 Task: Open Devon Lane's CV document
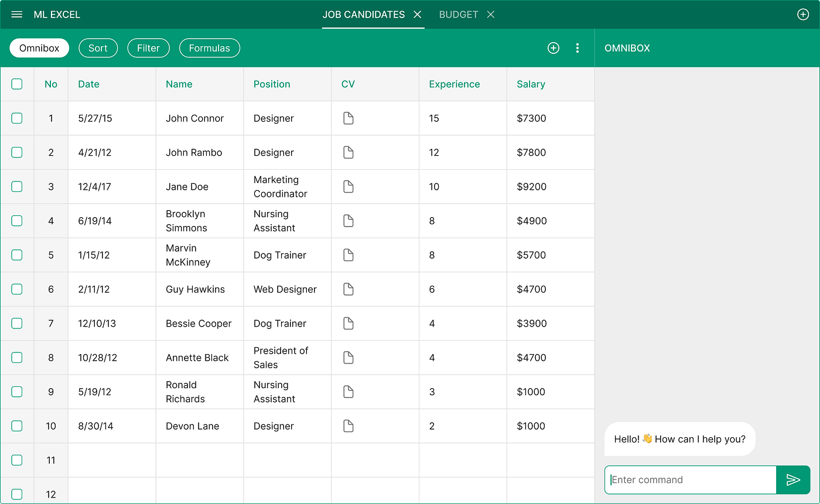coord(348,426)
